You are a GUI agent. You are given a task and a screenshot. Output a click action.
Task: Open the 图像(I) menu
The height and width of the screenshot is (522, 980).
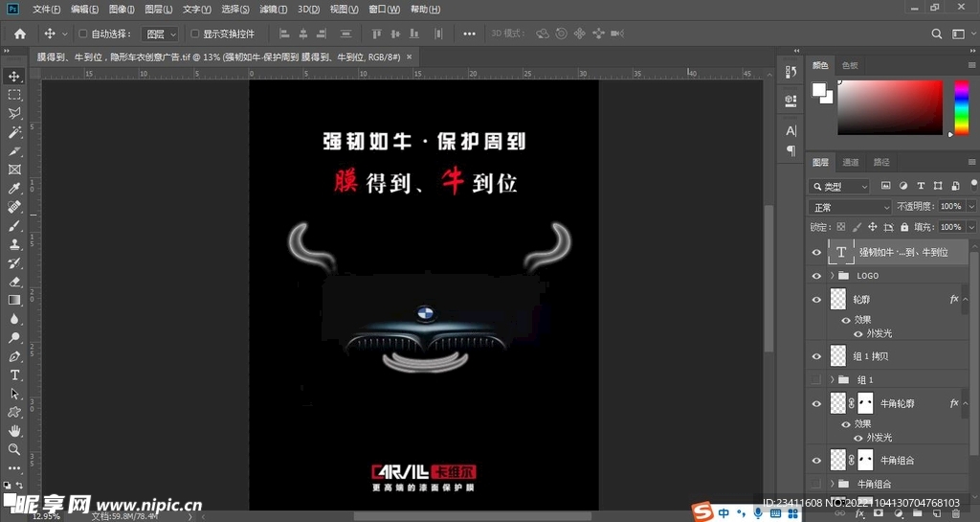122,10
